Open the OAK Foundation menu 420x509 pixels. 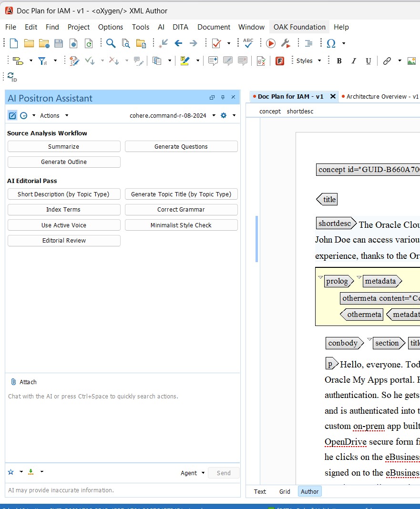299,27
